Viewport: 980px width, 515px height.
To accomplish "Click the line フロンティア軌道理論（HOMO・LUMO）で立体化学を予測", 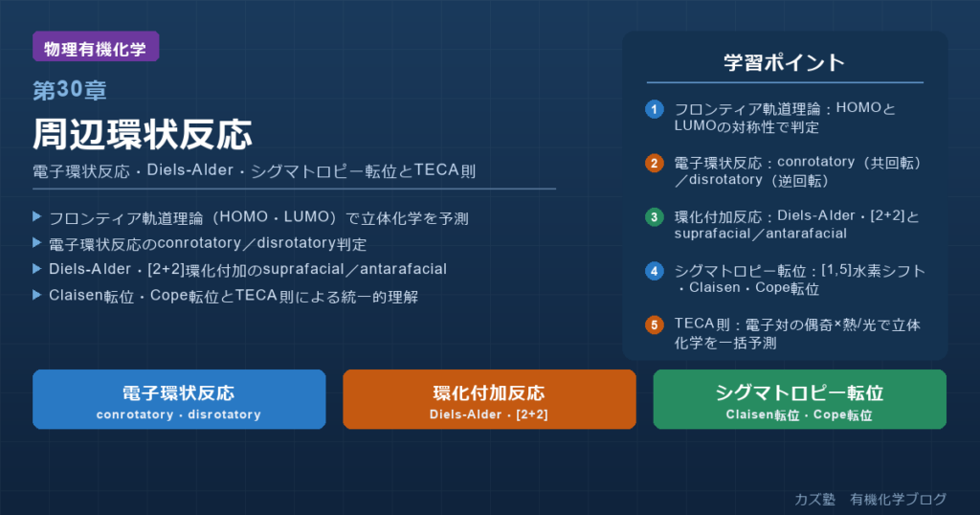I will coord(258,217).
